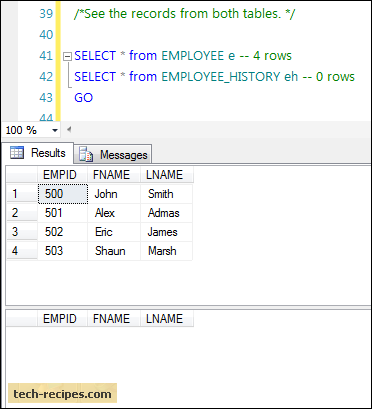Image resolution: width=372 pixels, height=409 pixels.
Task: Open the 100 % zoom dropdown
Action: click(55, 130)
